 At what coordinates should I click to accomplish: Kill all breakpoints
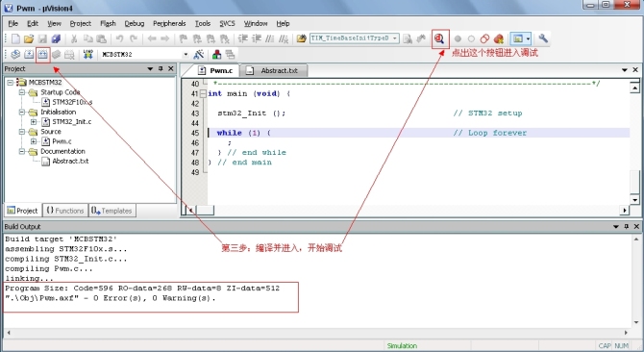(499, 38)
